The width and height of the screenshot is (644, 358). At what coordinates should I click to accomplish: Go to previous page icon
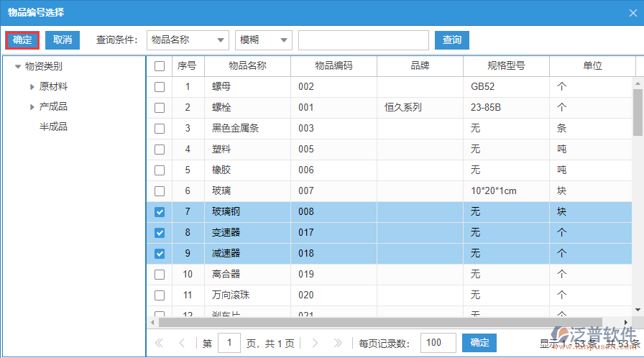pos(182,343)
